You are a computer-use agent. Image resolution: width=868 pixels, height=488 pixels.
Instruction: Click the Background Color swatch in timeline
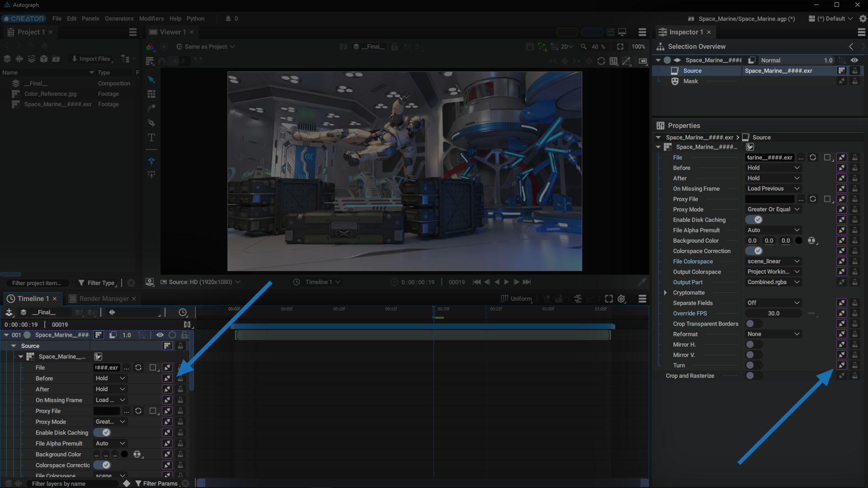[x=124, y=454]
